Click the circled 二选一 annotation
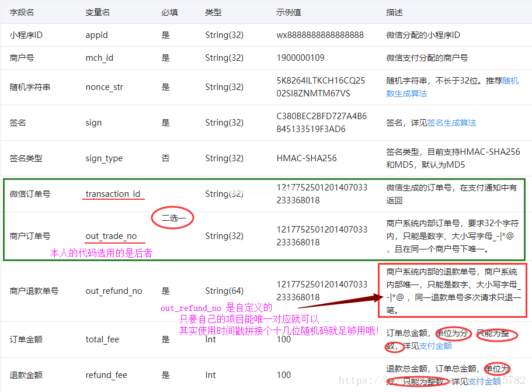532x392 pixels. pyautogui.click(x=173, y=217)
